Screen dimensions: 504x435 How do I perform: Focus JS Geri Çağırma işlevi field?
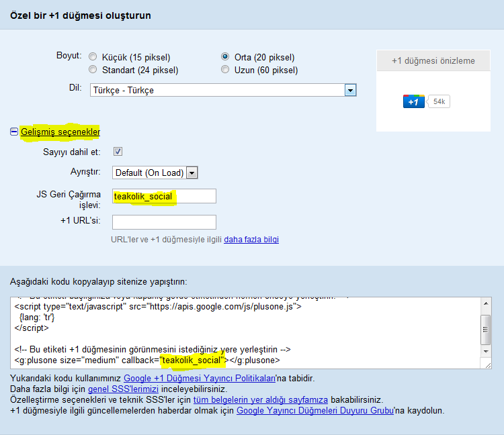[x=164, y=196]
